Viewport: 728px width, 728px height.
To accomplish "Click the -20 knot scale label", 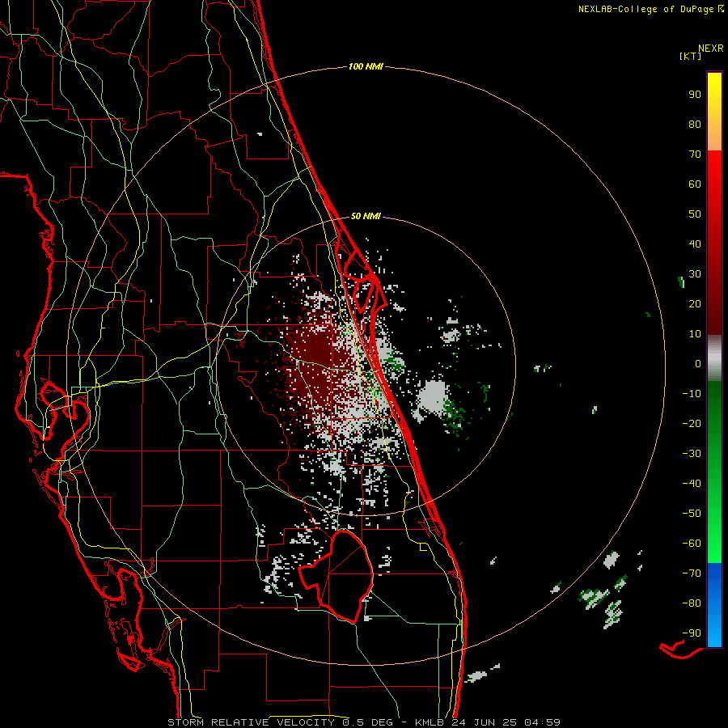I will coord(692,423).
